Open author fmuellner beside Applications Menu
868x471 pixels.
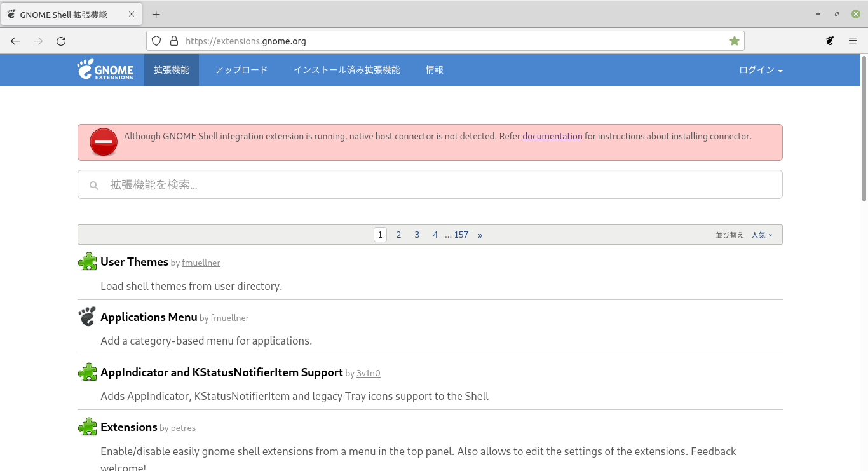tap(230, 318)
